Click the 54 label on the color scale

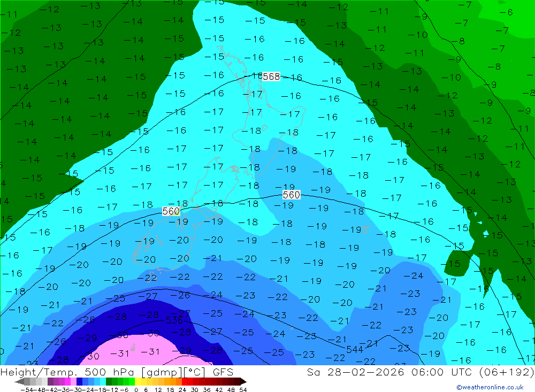click(x=243, y=390)
